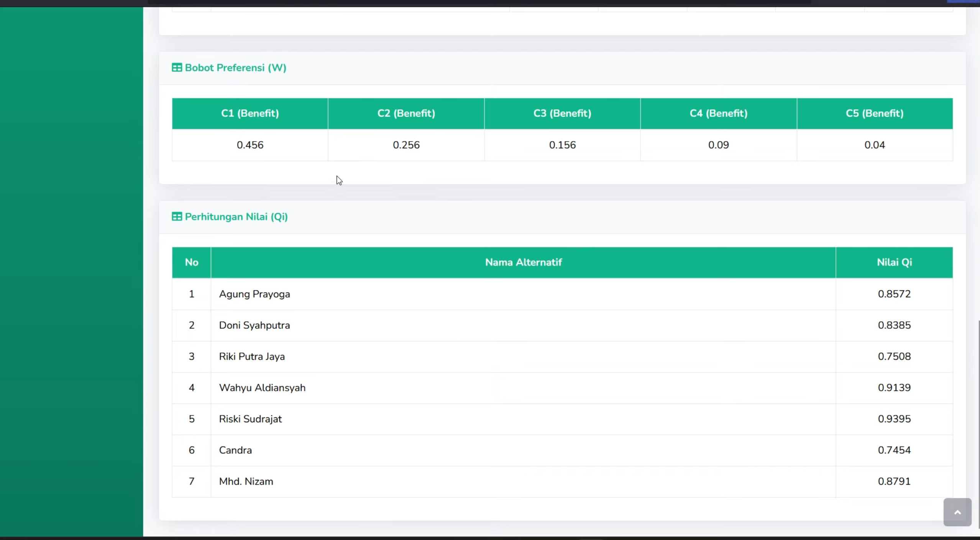Select the name Candra
This screenshot has width=980, height=540.
[235, 450]
